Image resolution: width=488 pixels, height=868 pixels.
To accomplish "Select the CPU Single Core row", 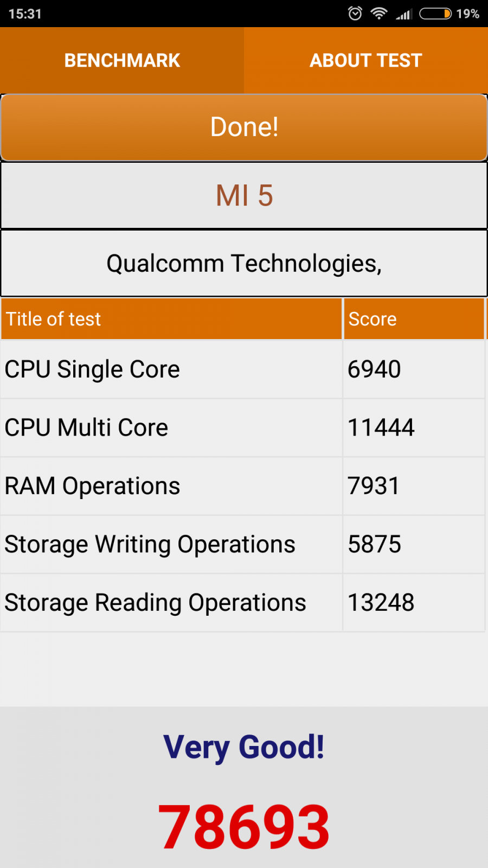I will point(242,369).
